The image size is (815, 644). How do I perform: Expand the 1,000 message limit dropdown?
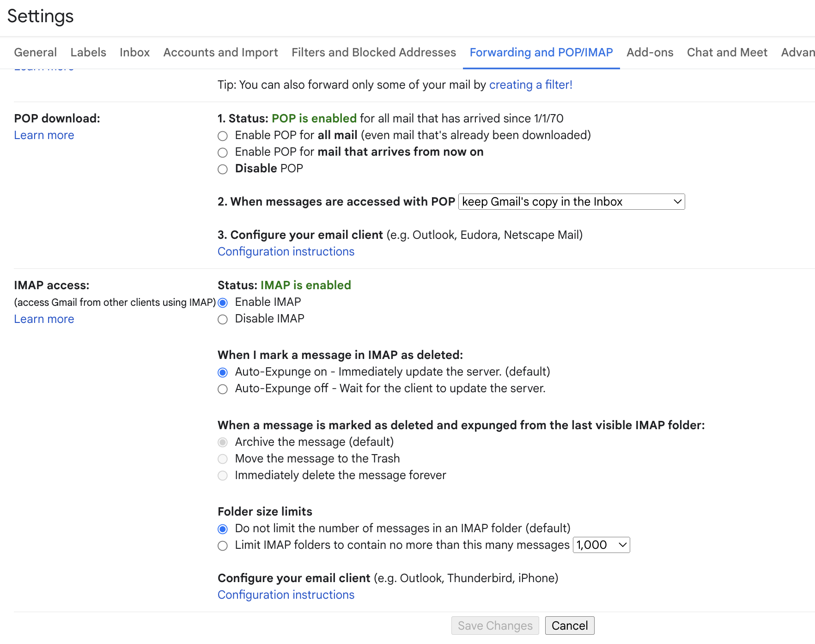[x=601, y=545]
